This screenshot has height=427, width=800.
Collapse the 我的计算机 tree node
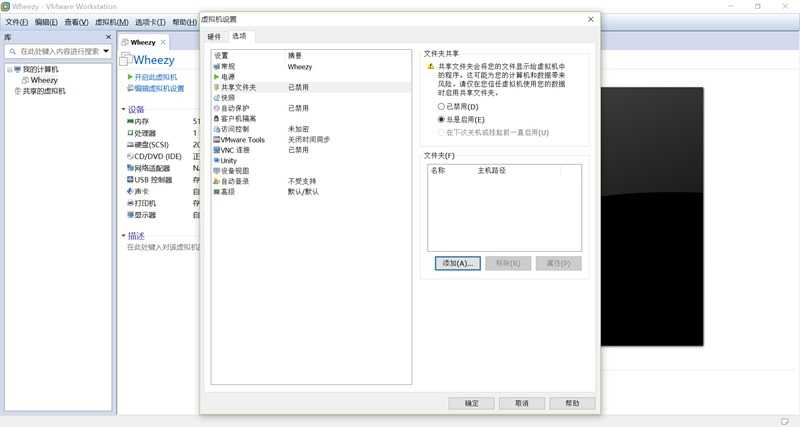[x=10, y=69]
